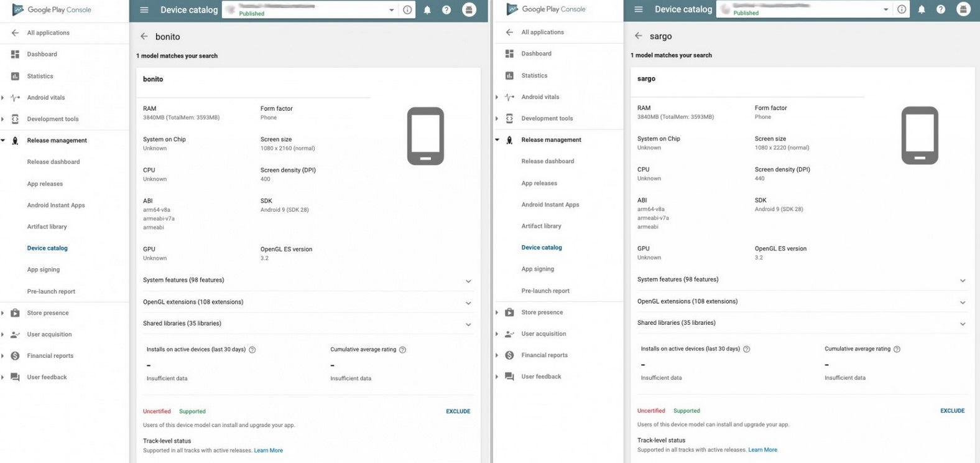Click phone image on the sargo card
The width and height of the screenshot is (980, 463).
920,136
